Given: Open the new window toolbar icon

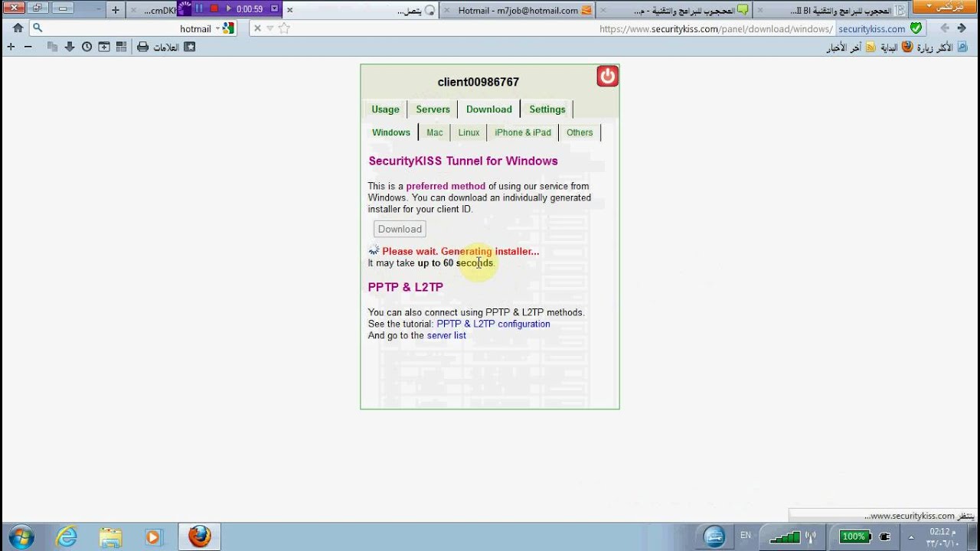Looking at the screenshot, I should click(104, 47).
